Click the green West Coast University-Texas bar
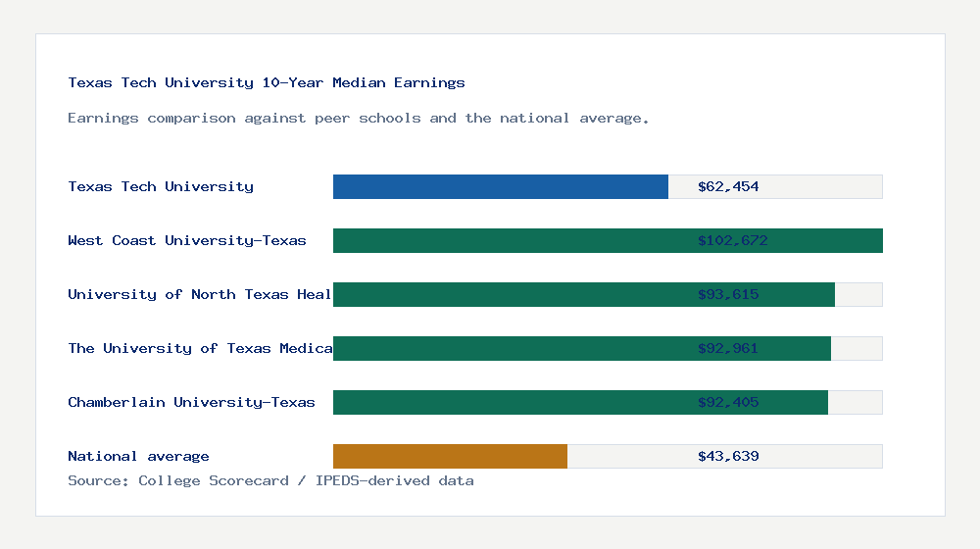980x549 pixels. point(609,241)
